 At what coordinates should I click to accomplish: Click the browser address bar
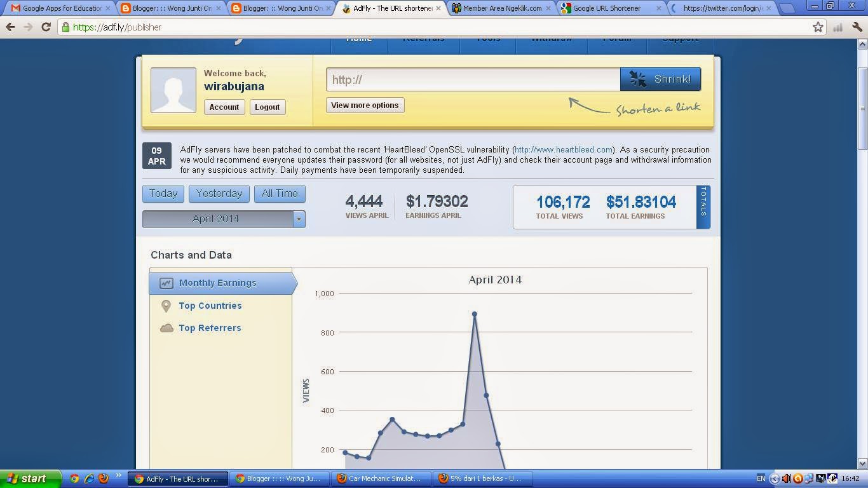[x=438, y=27]
